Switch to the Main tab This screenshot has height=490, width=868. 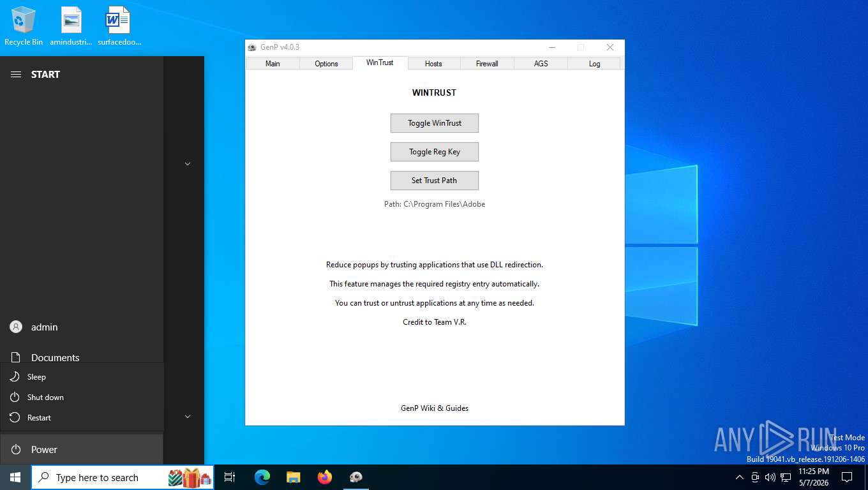[x=273, y=63]
